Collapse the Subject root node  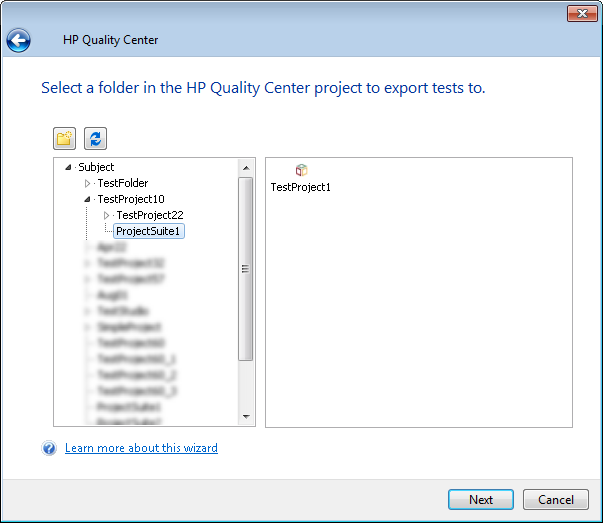68,168
